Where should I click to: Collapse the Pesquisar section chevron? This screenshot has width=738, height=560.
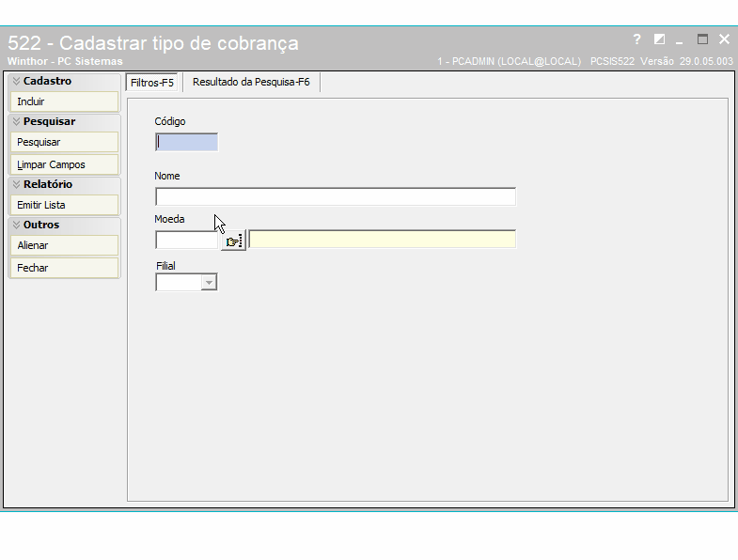coord(17,121)
